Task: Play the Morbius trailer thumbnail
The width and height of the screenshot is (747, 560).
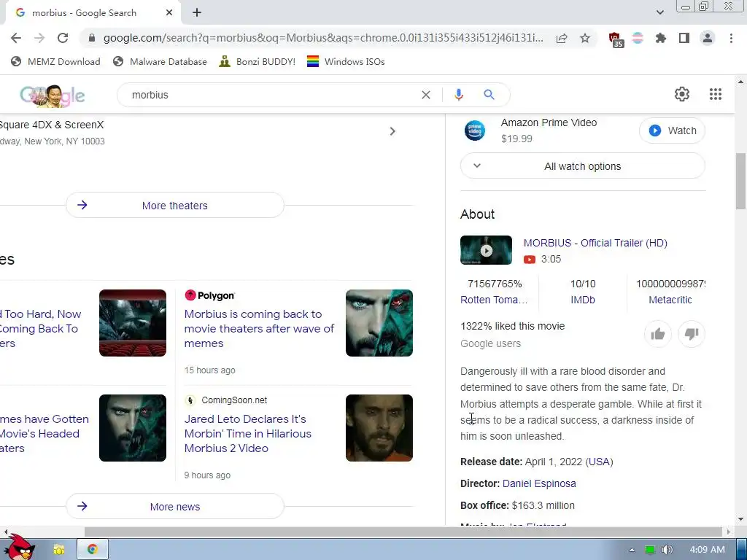Action: click(x=486, y=250)
